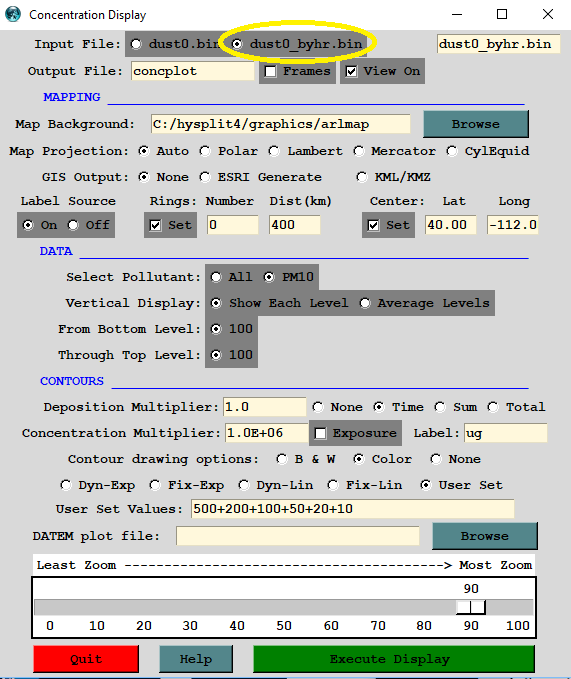The image size is (571, 679).
Task: Click the Execute Display button
Action: click(x=394, y=659)
